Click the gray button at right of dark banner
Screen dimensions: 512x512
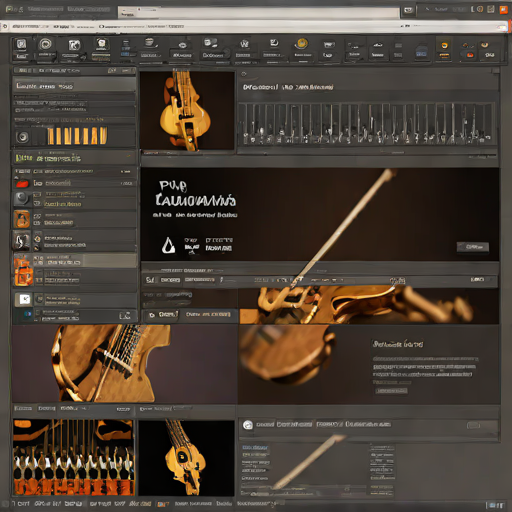tap(473, 247)
